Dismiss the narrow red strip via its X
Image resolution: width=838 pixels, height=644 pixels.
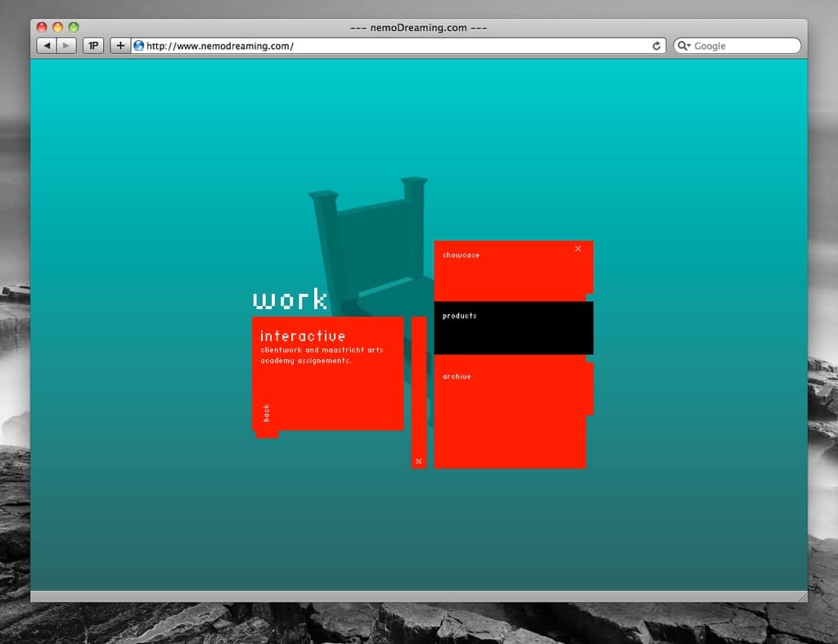(x=418, y=461)
